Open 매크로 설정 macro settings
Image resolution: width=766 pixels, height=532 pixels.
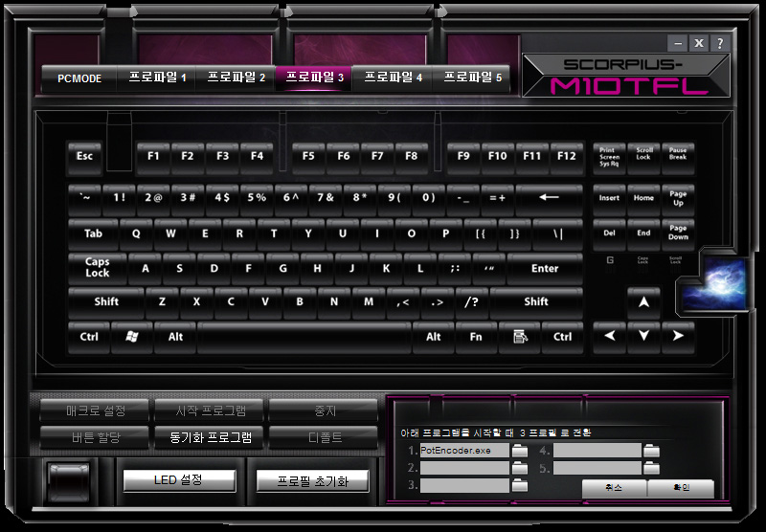[x=95, y=410]
